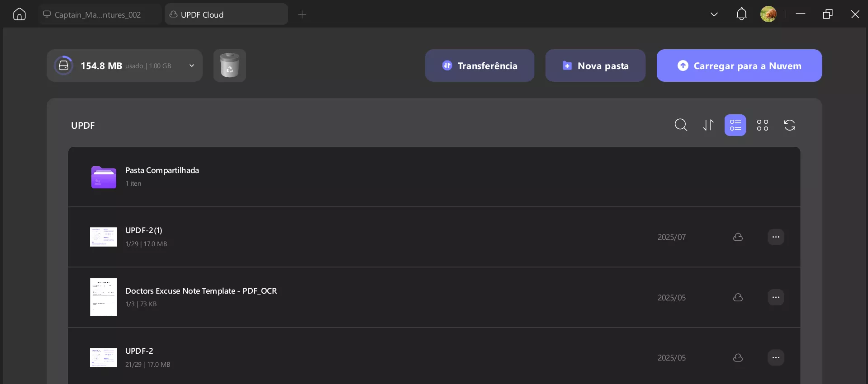This screenshot has height=384, width=868.
Task: Open the notifications bell
Action: pos(741,14)
